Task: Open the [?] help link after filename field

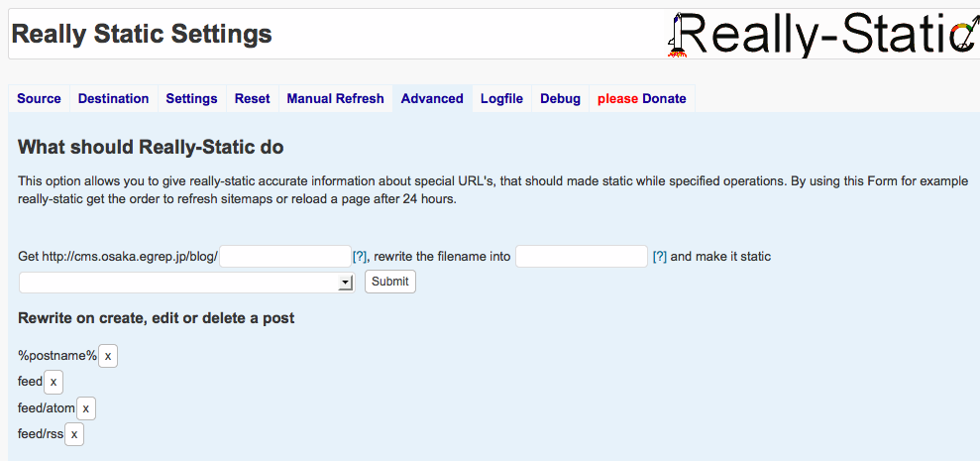Action: tap(659, 257)
